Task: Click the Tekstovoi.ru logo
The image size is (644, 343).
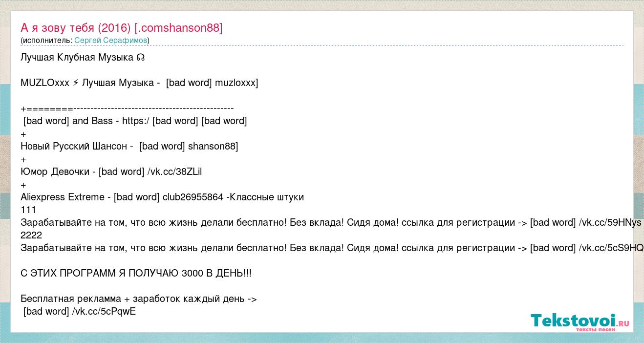Action: [580, 322]
